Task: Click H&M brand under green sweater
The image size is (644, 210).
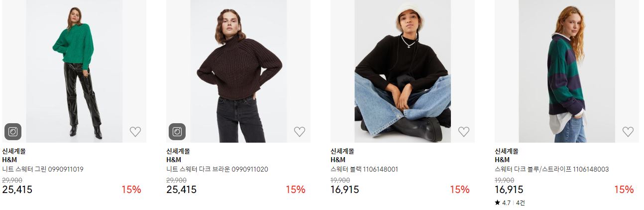Action: click(x=9, y=160)
